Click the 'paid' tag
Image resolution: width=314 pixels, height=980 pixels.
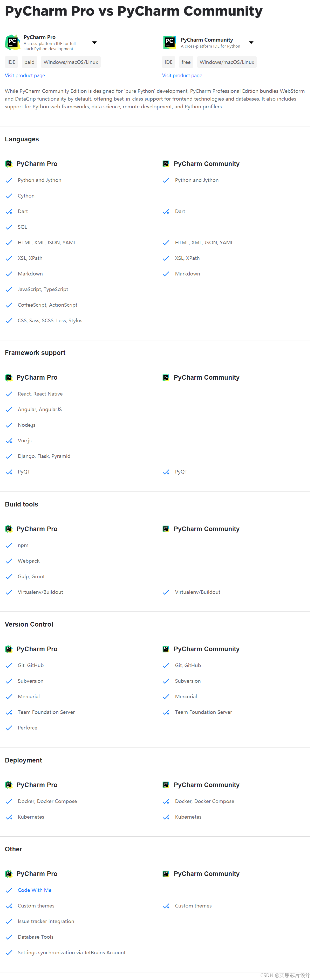tap(29, 62)
